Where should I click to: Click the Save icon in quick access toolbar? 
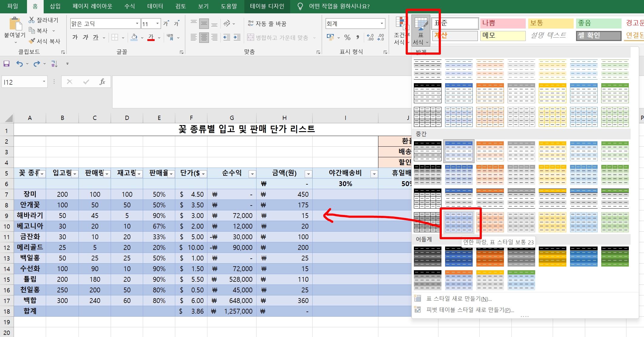pos(6,64)
